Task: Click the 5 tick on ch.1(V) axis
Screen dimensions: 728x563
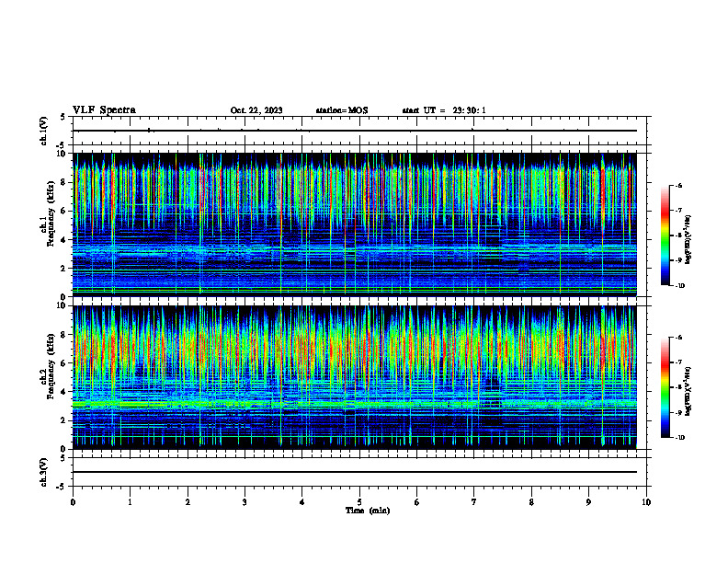Action: tap(63, 117)
